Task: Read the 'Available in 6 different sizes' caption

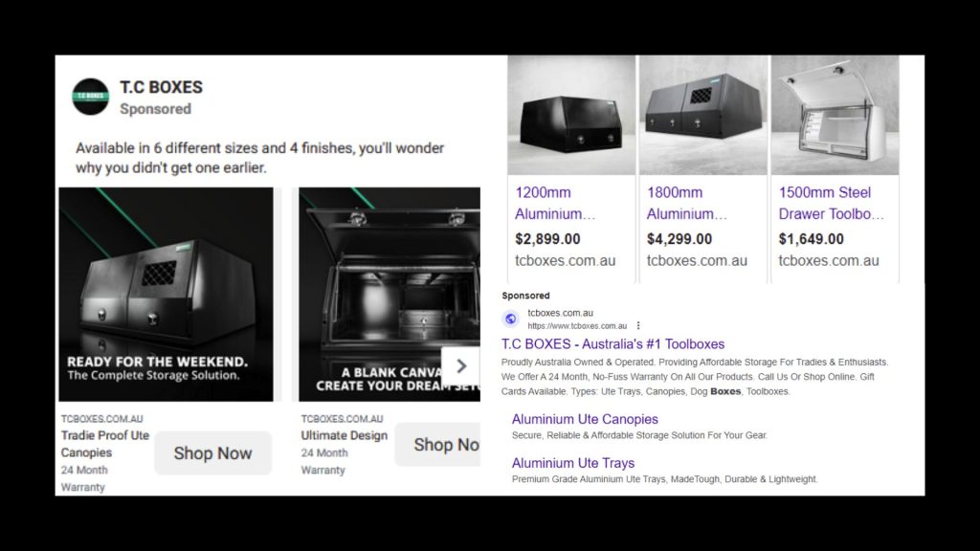Action: (260, 158)
